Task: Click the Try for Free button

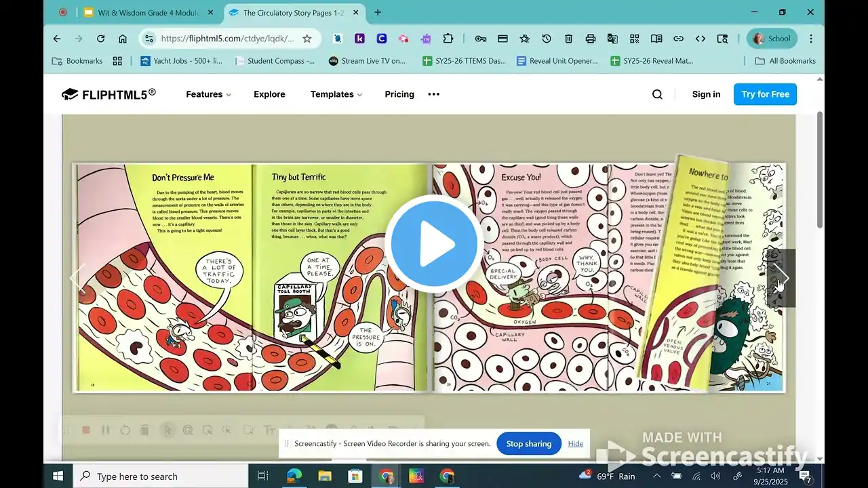Action: point(765,94)
